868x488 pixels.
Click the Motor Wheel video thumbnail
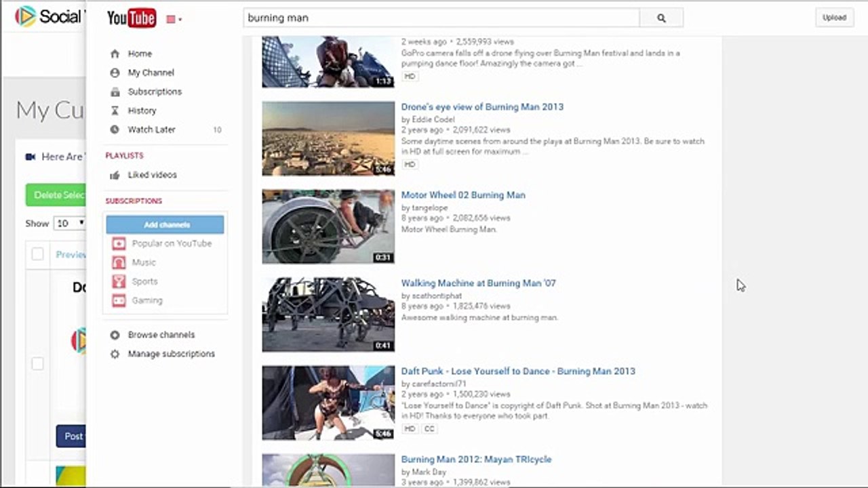[328, 226]
